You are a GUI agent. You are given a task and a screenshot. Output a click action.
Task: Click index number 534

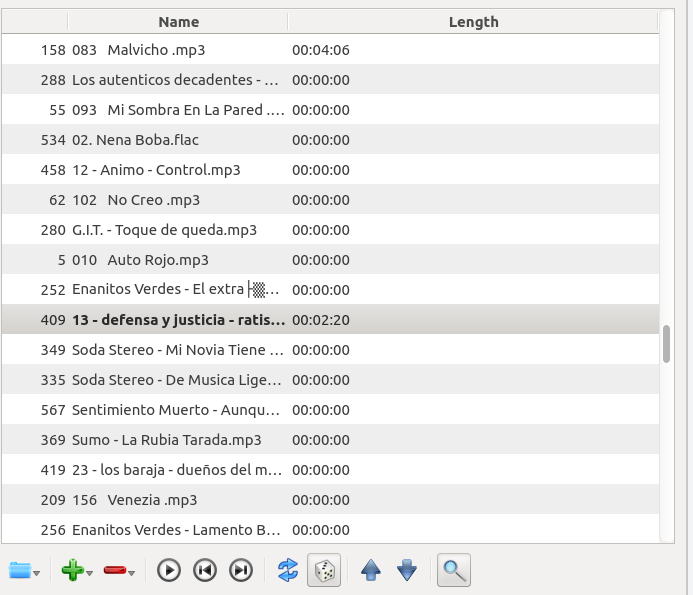click(53, 140)
